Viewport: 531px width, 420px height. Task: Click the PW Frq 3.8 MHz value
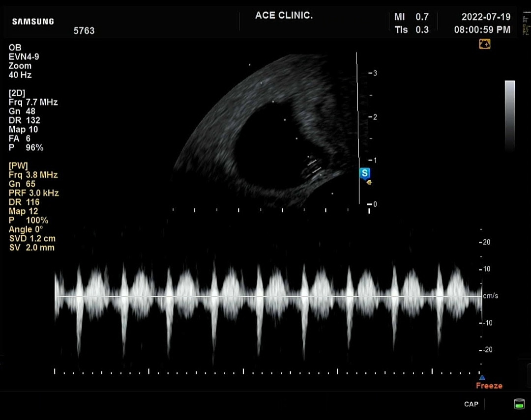[x=33, y=175]
